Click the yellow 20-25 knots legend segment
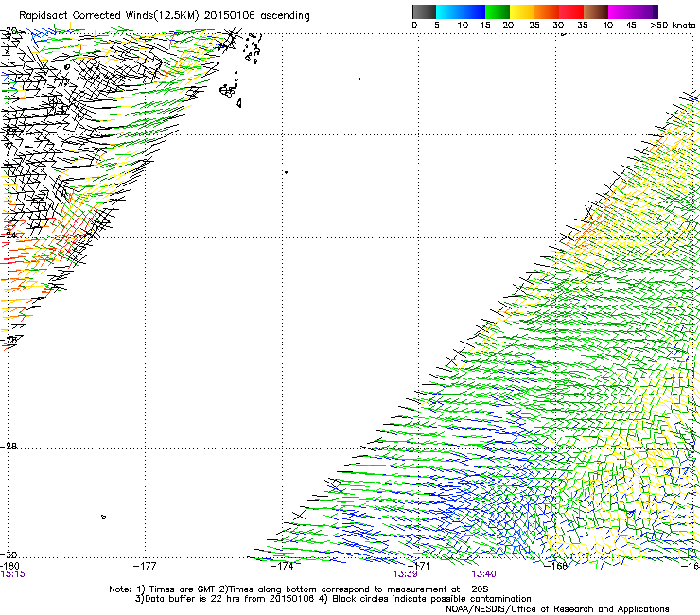 click(x=522, y=11)
